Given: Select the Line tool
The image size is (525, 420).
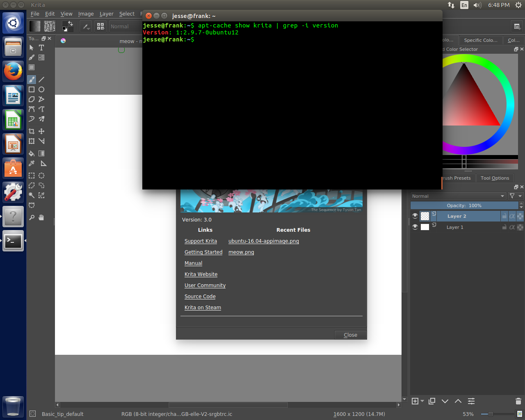Looking at the screenshot, I should tap(41, 80).
